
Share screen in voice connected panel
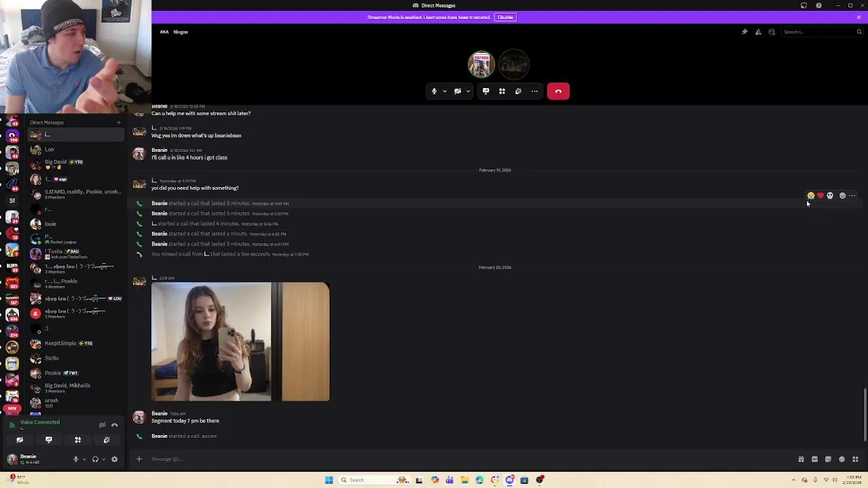(x=49, y=440)
